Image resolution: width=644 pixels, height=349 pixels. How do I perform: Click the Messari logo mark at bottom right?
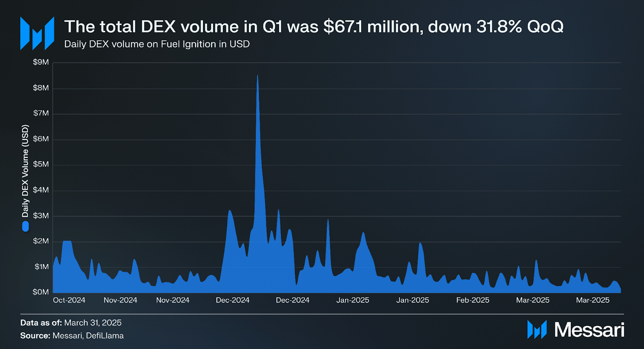[537, 329]
